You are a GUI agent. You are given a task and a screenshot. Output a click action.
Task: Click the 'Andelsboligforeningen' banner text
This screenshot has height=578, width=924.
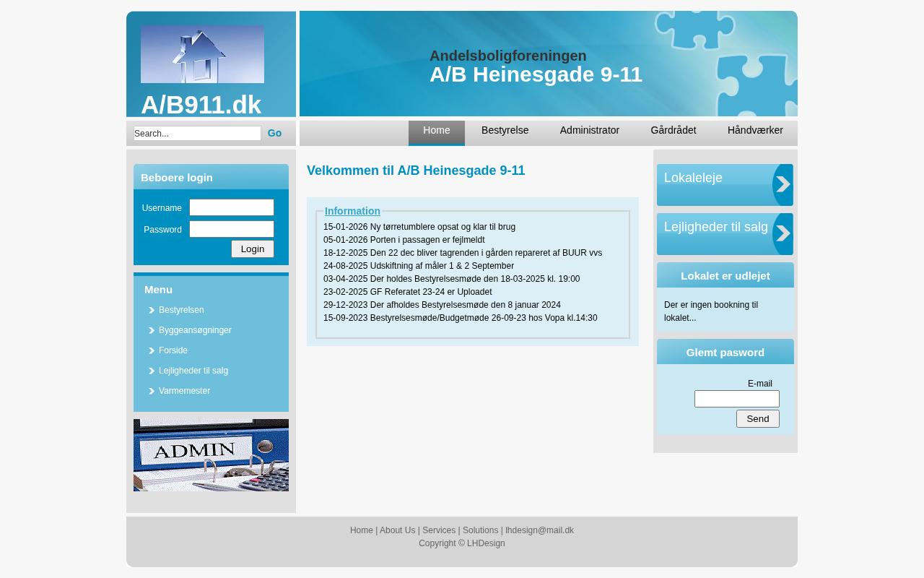click(x=508, y=56)
